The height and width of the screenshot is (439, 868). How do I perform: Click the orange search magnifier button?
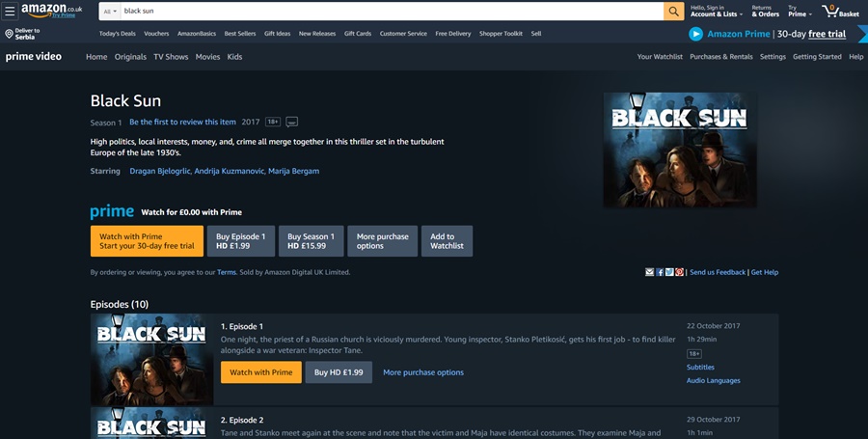pyautogui.click(x=673, y=11)
